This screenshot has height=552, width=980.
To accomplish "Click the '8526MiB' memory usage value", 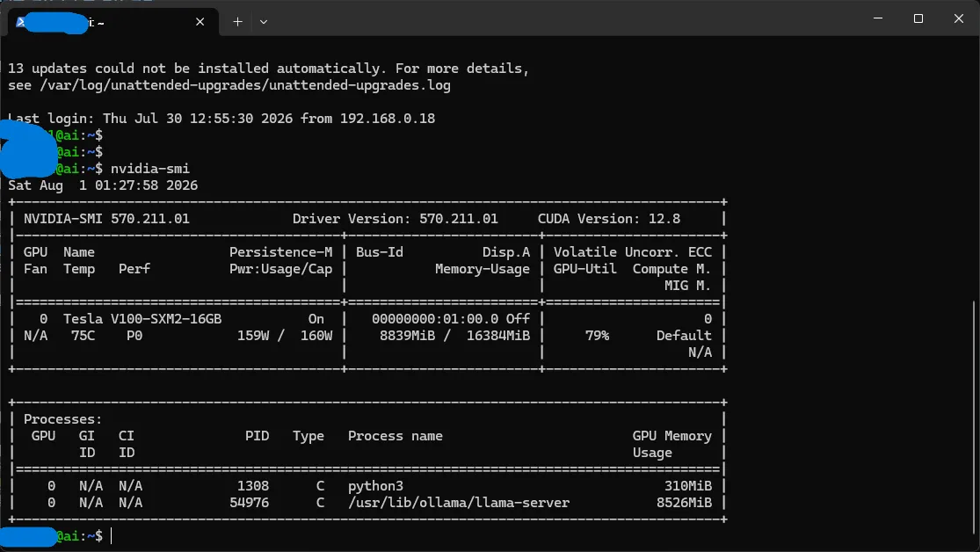I will tap(684, 503).
